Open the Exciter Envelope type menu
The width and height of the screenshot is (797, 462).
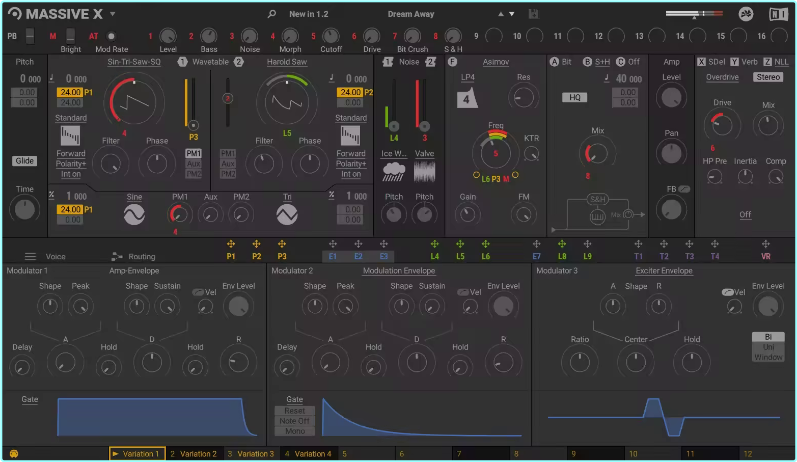tap(664, 271)
